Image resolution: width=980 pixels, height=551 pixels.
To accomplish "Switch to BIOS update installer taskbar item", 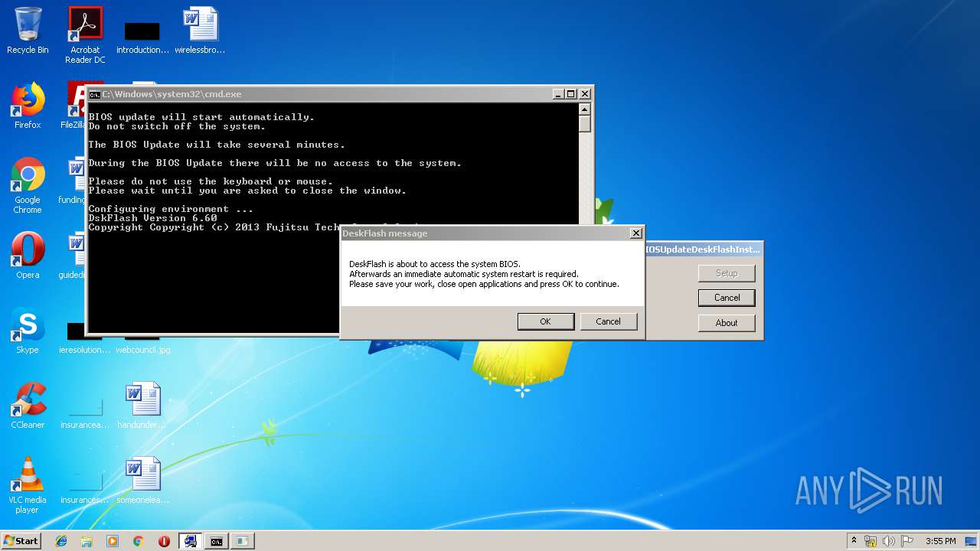I will tap(191, 541).
